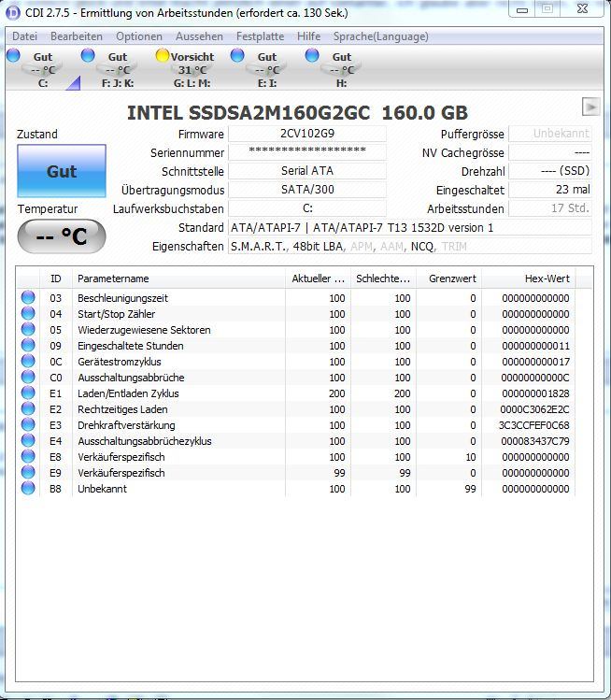
Task: Select the H: drive status icon
Action: point(312,55)
